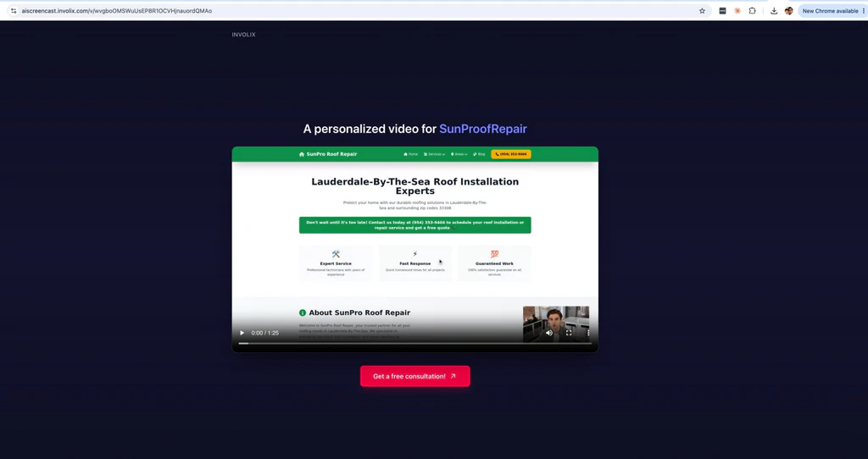Open the Extensions puzzle menu

coord(753,10)
